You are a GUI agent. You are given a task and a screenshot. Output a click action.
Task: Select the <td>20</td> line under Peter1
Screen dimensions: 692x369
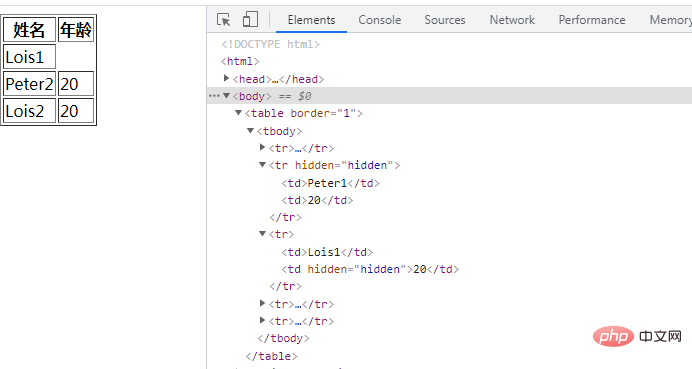(317, 200)
